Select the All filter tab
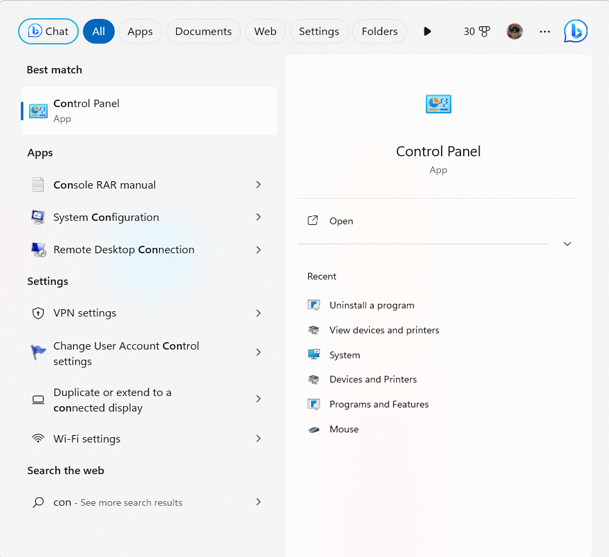 coord(99,31)
